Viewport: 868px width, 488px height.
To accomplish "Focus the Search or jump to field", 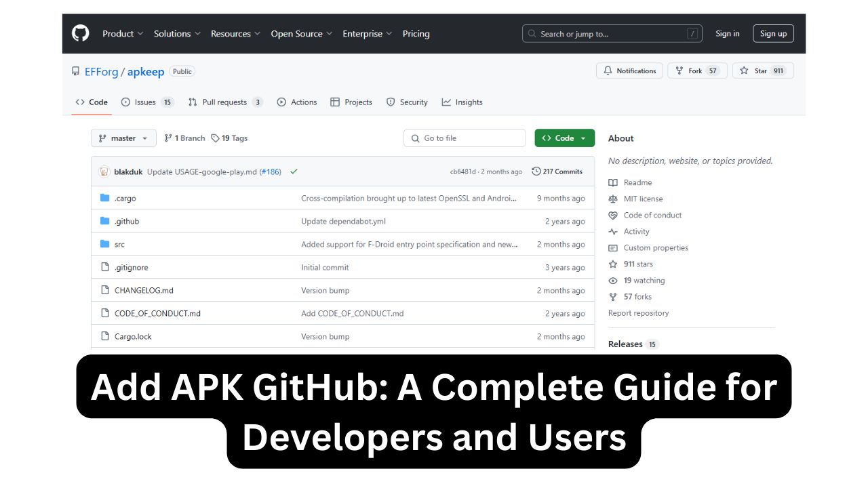I will [x=612, y=33].
